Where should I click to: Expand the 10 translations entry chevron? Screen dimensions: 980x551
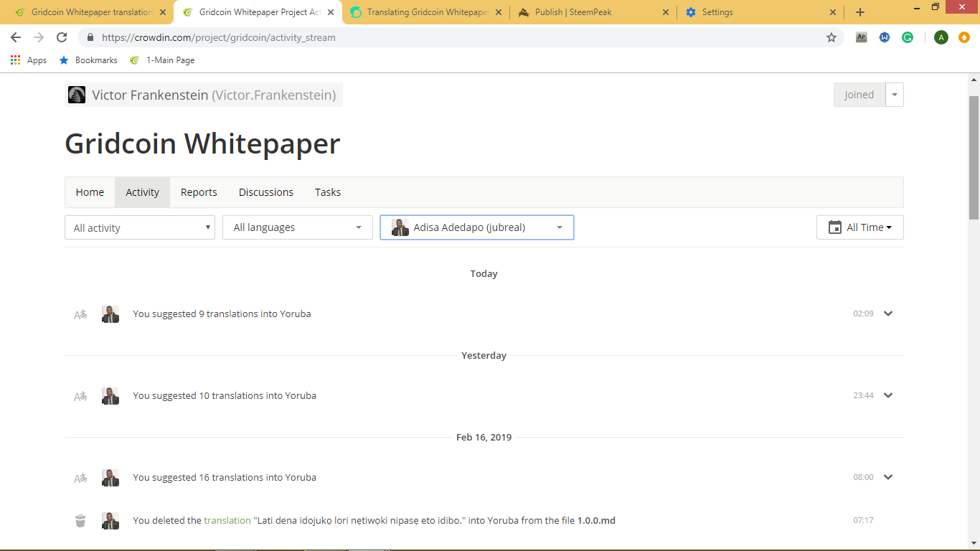tap(888, 395)
